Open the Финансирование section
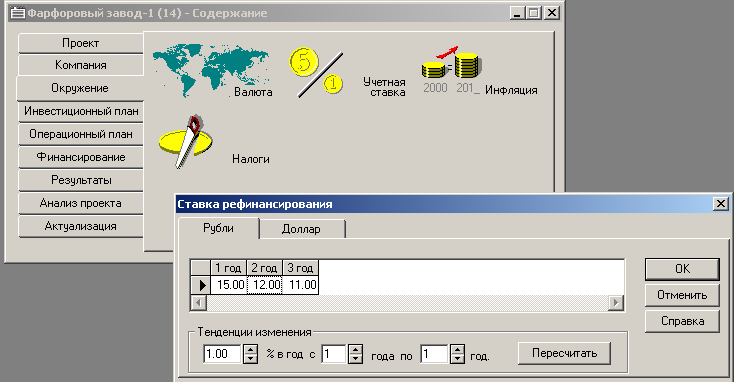This screenshot has width=734, height=382. pyautogui.click(x=81, y=157)
